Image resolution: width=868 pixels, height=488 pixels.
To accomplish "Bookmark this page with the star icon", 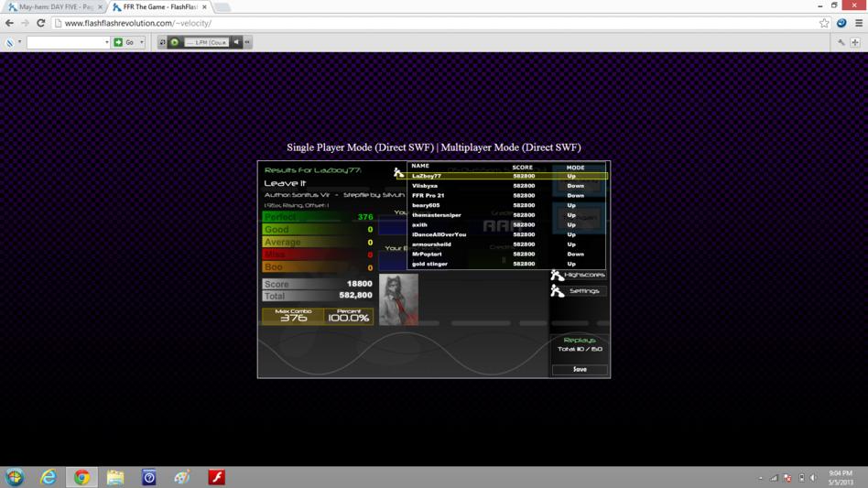I will pos(824,23).
